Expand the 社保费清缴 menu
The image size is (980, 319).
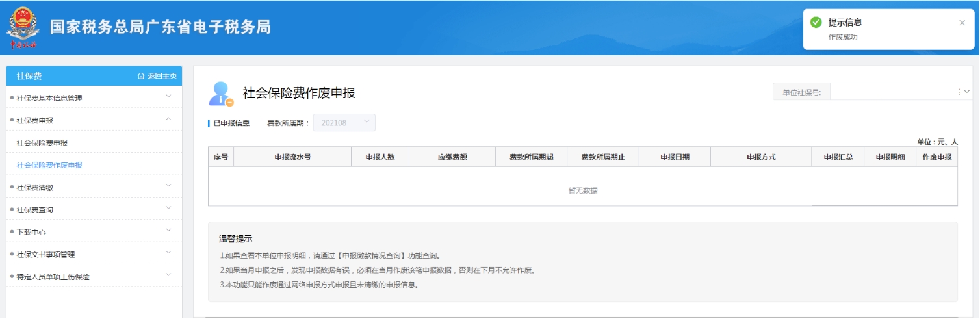tap(168, 186)
